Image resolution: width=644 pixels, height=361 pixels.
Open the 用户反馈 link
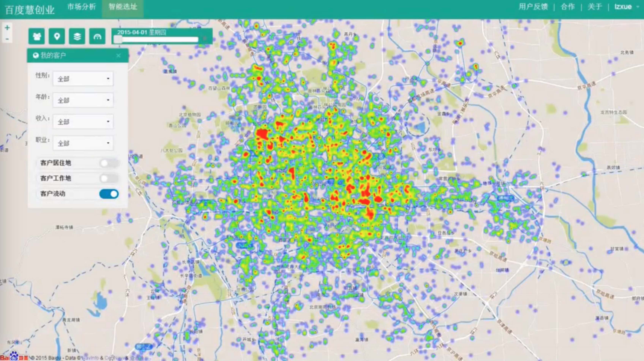click(533, 7)
